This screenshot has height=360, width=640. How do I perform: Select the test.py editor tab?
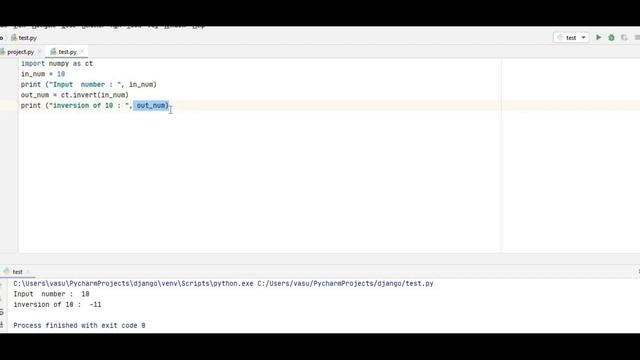pyautogui.click(x=67, y=52)
